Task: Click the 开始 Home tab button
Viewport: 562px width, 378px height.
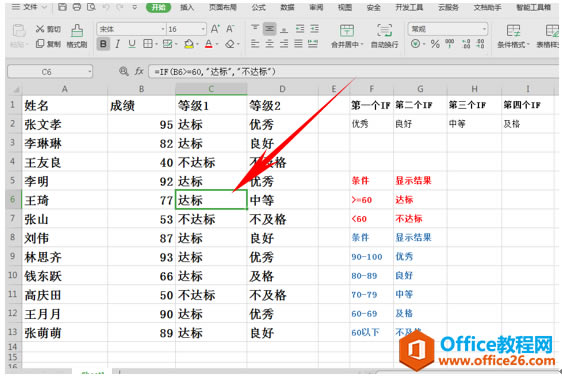Action: click(158, 7)
